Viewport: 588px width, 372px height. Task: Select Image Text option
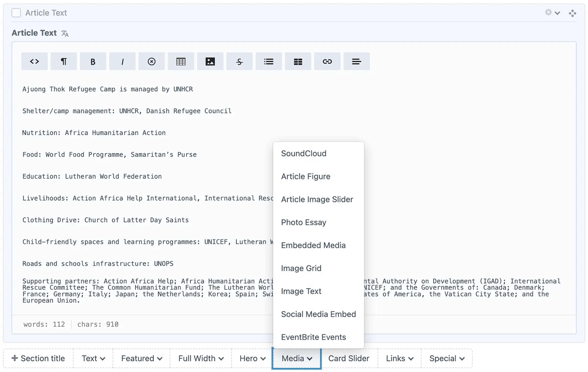319,291
